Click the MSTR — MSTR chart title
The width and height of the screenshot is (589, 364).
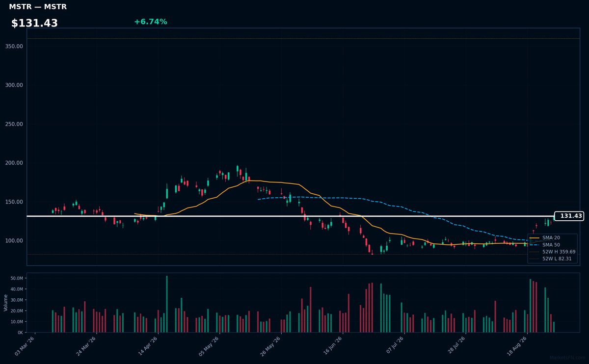point(38,7)
